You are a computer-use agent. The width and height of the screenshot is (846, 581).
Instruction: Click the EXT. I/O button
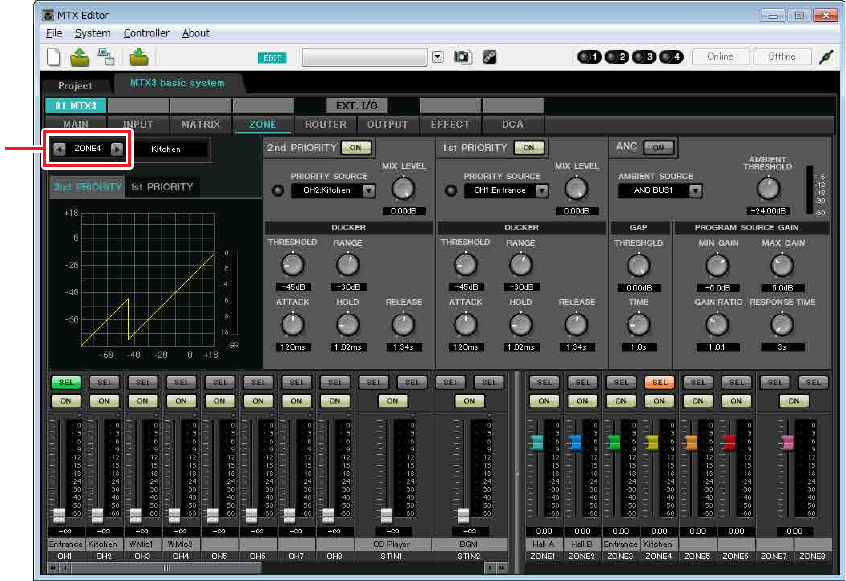[x=356, y=105]
